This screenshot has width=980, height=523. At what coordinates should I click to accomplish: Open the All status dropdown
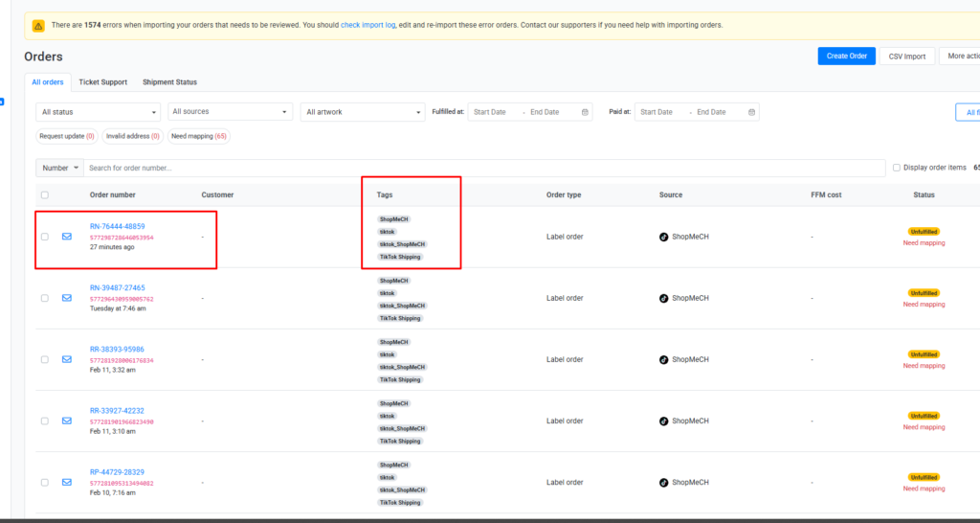[98, 112]
